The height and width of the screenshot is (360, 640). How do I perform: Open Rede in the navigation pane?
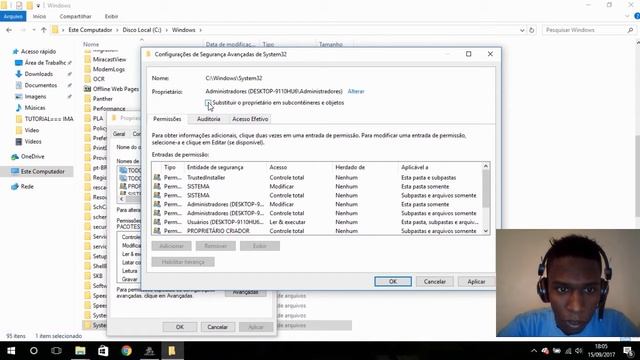[x=27, y=187]
